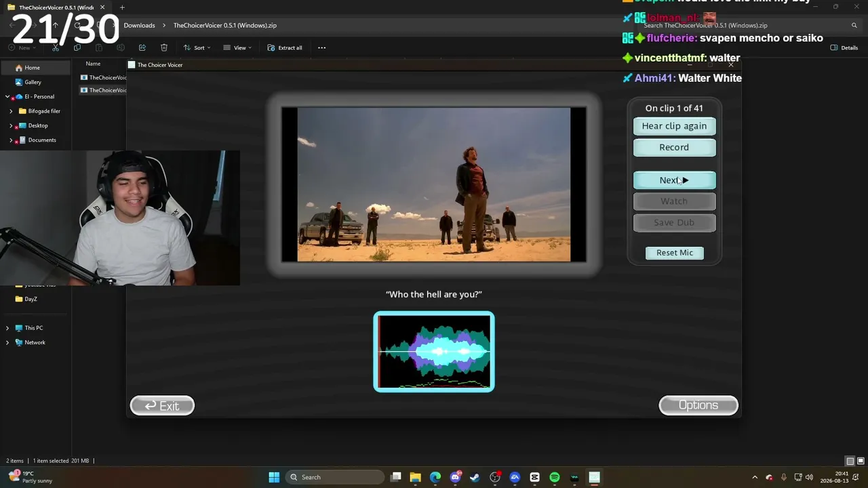Toggle the Details pane in File Explorer
Screen dimensions: 868x488
[844, 47]
